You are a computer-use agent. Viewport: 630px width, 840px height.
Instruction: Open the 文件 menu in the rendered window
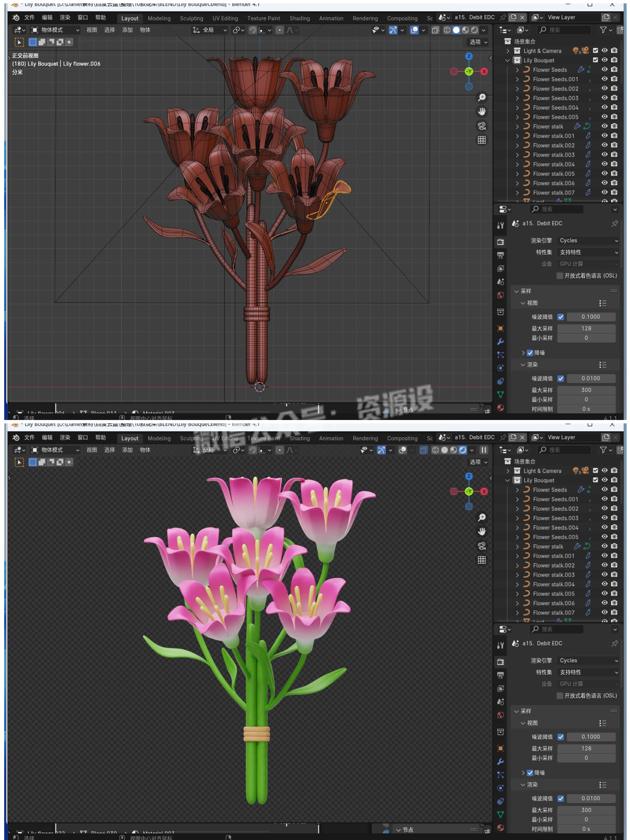coord(29,437)
